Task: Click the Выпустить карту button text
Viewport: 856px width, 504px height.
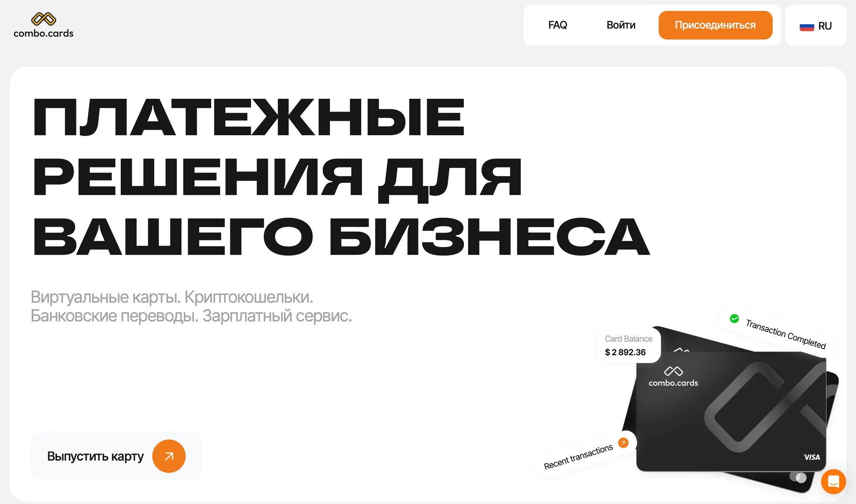Action: coord(95,456)
